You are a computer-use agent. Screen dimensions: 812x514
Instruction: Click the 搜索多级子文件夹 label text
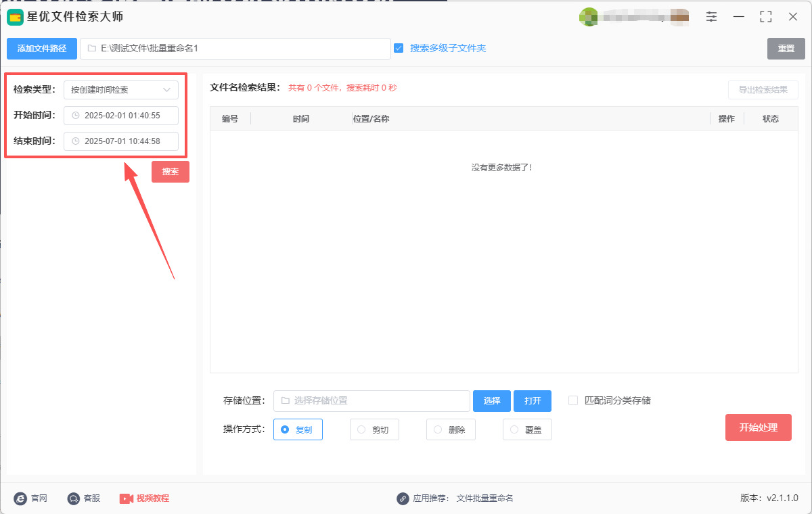tap(448, 48)
